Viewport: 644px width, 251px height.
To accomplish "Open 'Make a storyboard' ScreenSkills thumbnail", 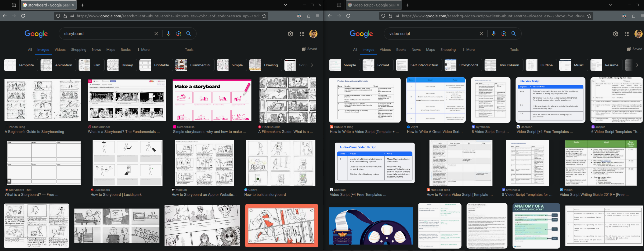I will pyautogui.click(x=212, y=100).
